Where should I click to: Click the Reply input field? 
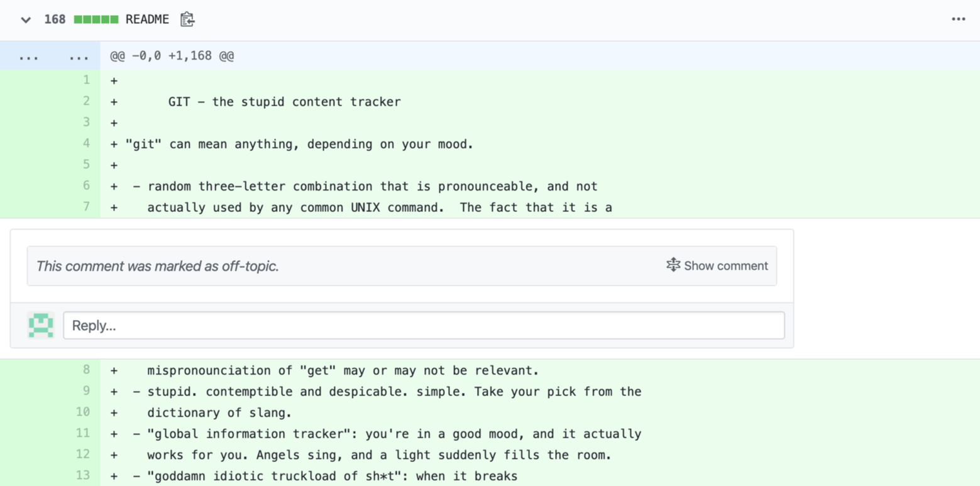click(424, 326)
